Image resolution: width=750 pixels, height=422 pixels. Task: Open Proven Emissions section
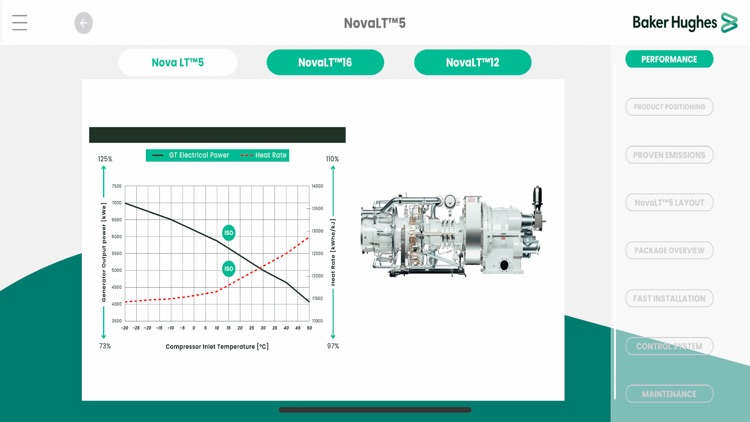click(x=669, y=155)
